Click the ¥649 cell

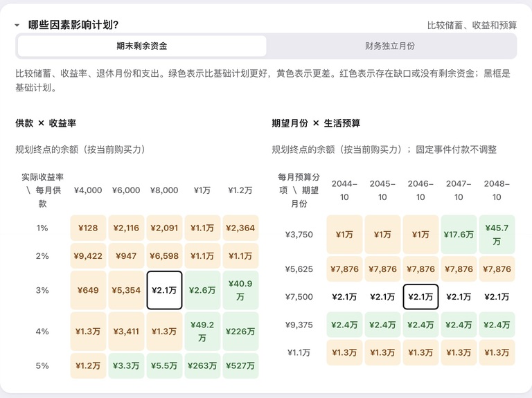click(88, 290)
